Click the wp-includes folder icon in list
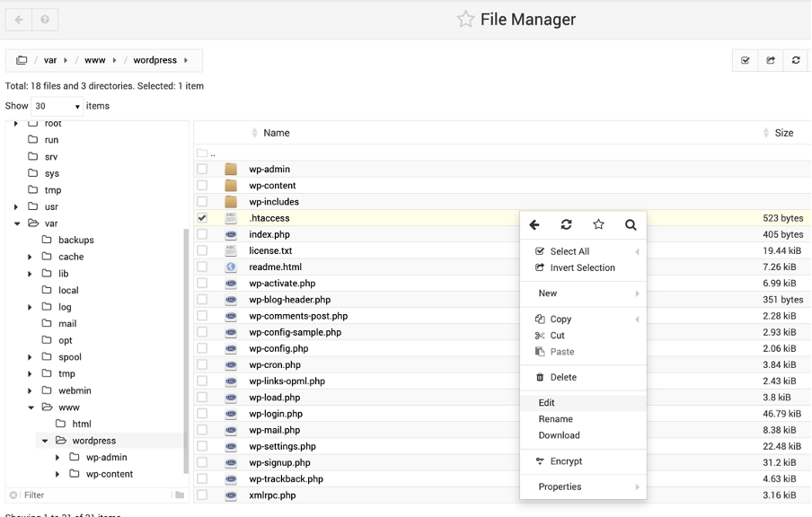Image resolution: width=812 pixels, height=517 pixels. 231,202
